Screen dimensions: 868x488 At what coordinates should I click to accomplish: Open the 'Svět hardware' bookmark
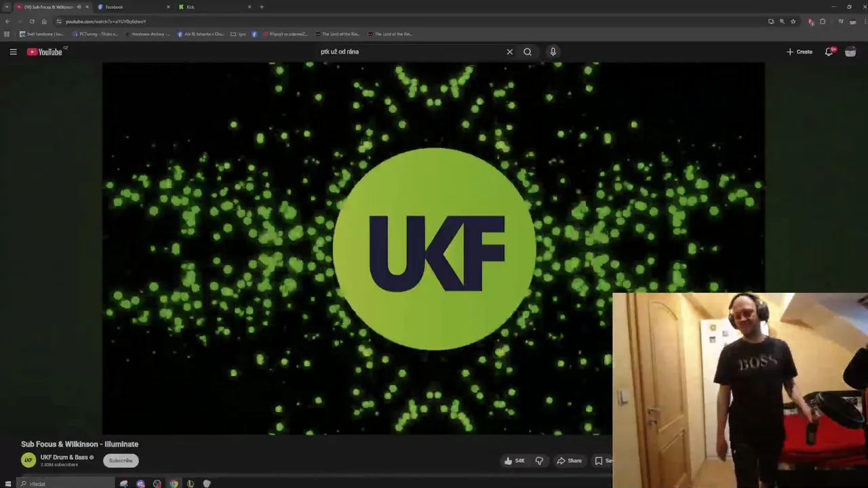(41, 34)
